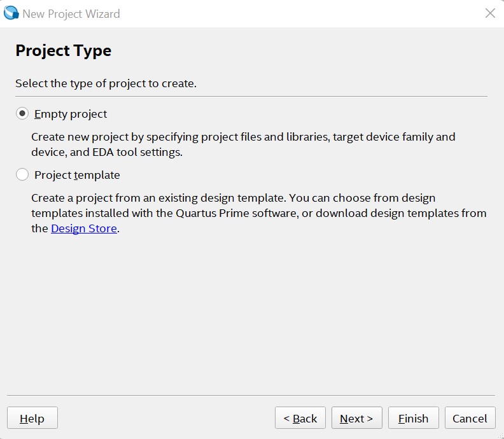504x439 pixels.
Task: Click the "Select the type of project" instruction text
Action: [106, 83]
